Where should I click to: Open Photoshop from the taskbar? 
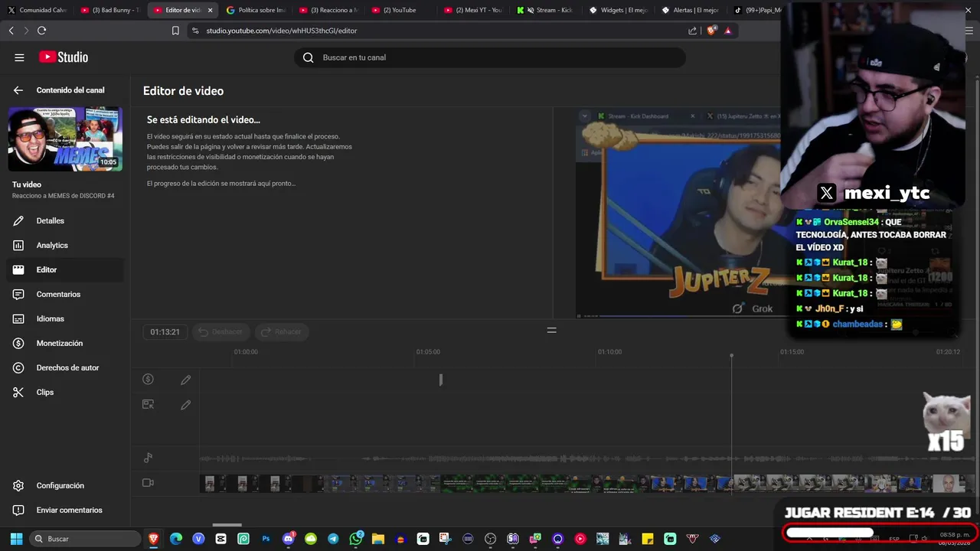tap(266, 539)
